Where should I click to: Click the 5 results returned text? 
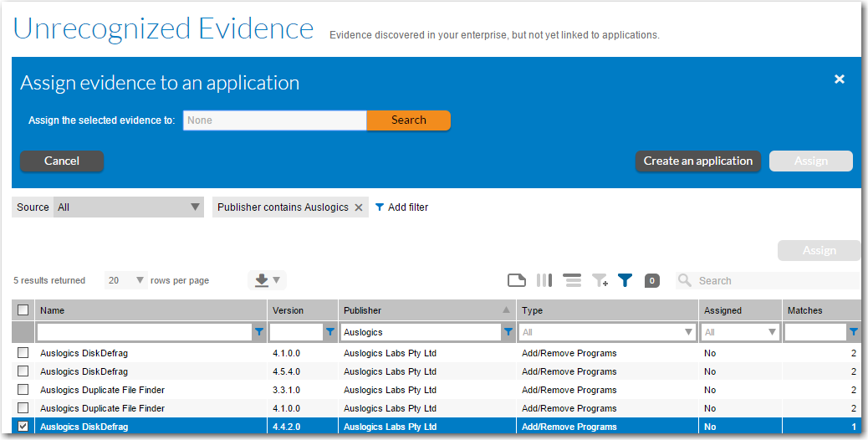pyautogui.click(x=49, y=280)
